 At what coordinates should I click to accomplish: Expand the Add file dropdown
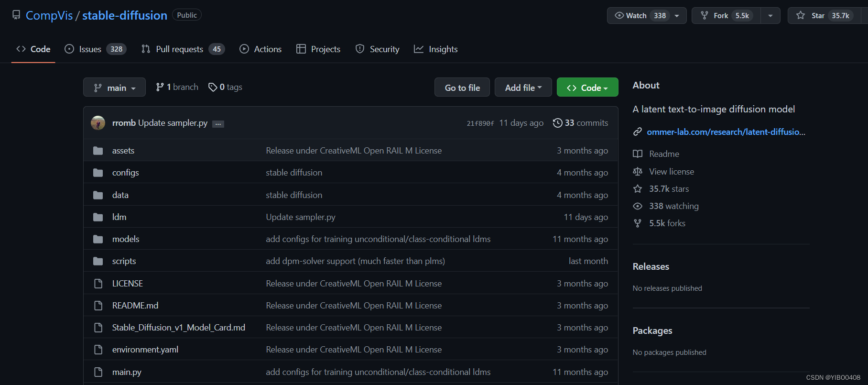[523, 88]
